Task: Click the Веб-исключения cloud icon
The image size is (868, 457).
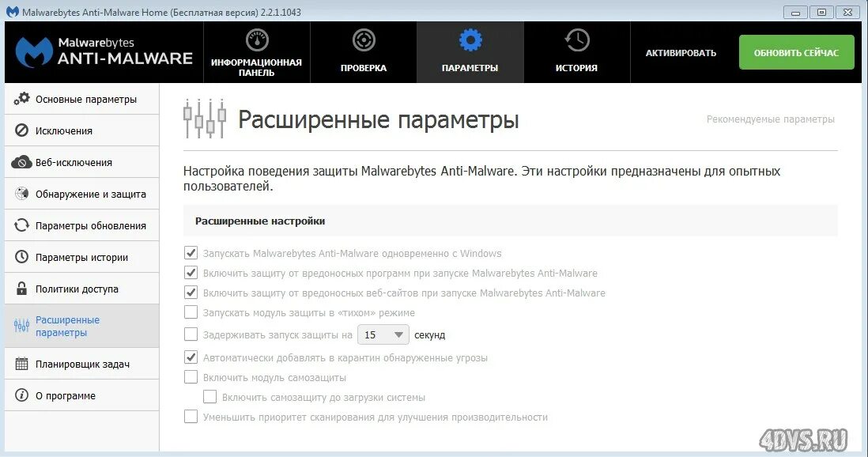Action: click(x=21, y=162)
